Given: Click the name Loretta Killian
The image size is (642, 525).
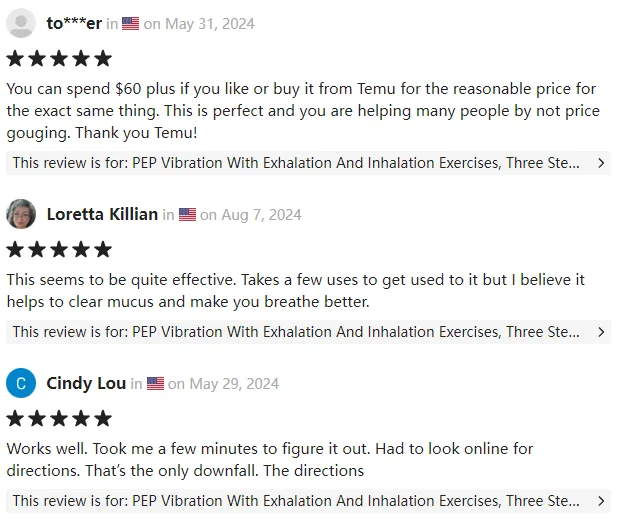Looking at the screenshot, I should coord(102,214).
